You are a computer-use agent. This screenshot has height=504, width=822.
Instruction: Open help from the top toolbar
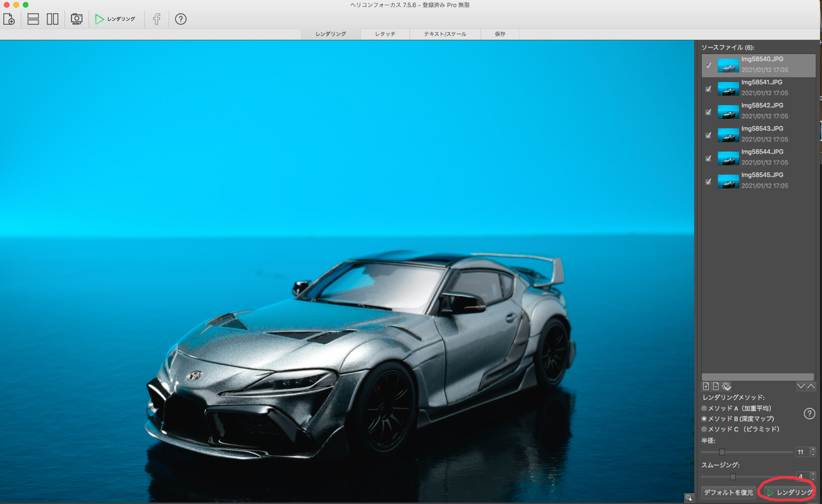pos(181,19)
